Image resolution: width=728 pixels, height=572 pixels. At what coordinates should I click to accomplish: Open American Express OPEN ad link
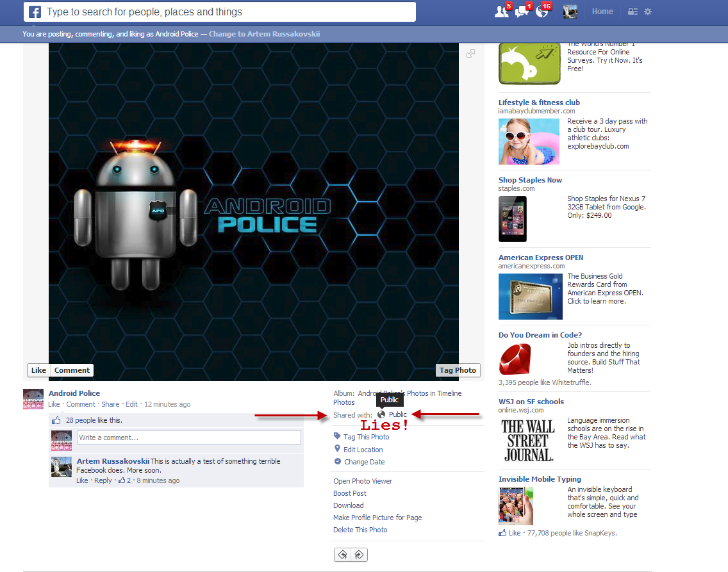pos(541,257)
